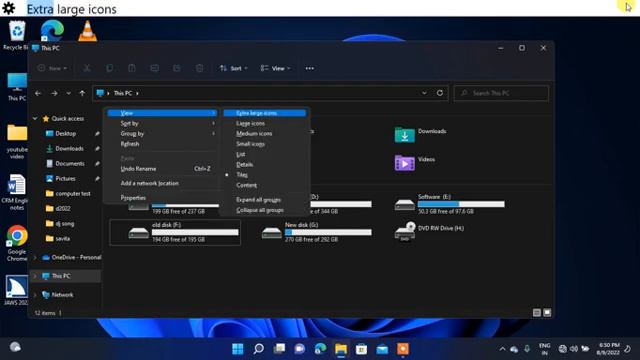Click the Copy icon in toolbar

109,68
